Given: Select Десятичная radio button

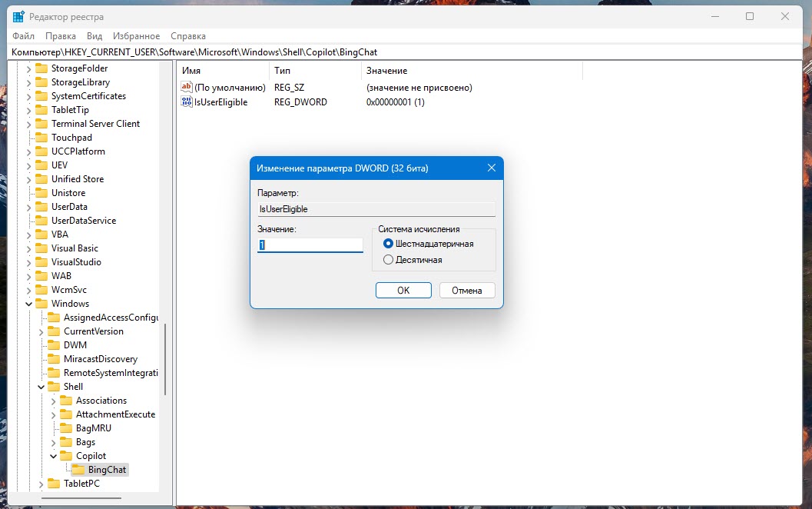Looking at the screenshot, I should point(388,260).
